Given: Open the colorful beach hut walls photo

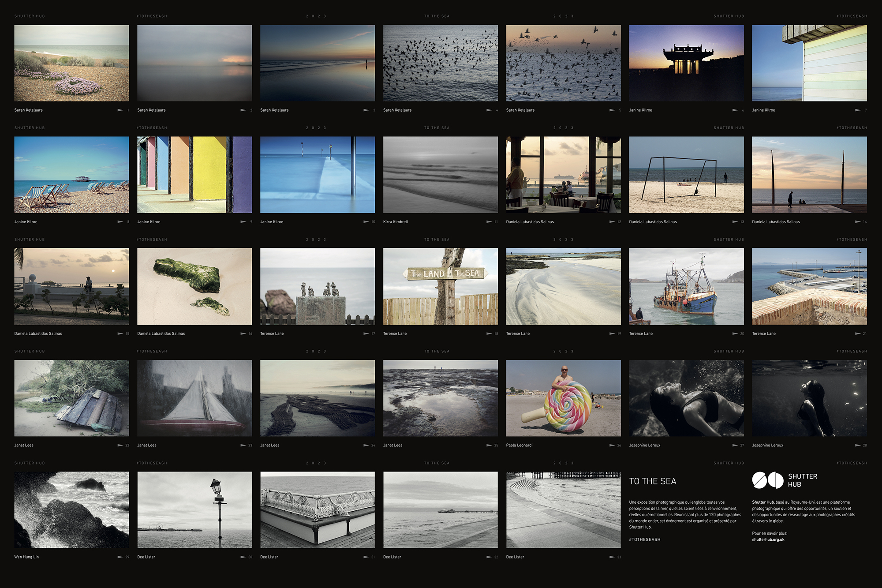Looking at the screenshot, I should click(194, 175).
